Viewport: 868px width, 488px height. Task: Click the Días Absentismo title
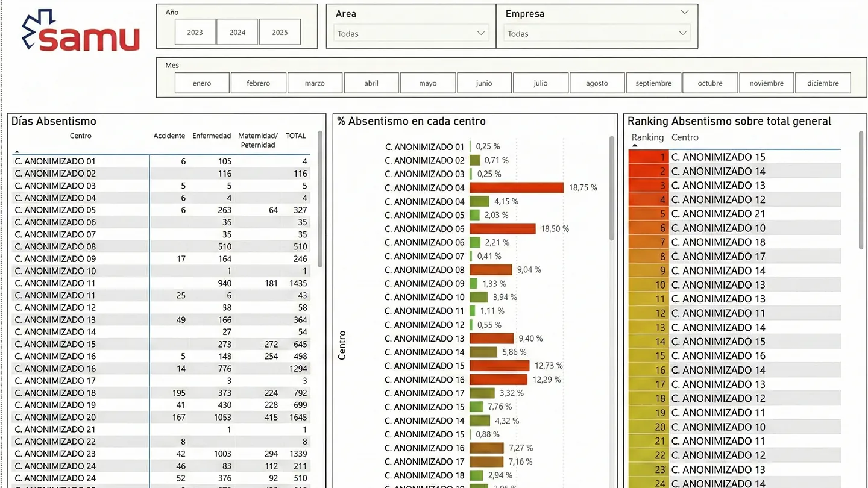pyautogui.click(x=54, y=121)
